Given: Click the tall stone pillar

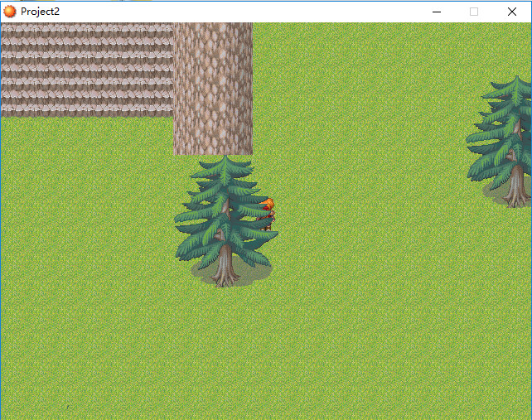Looking at the screenshot, I should coord(213,89).
